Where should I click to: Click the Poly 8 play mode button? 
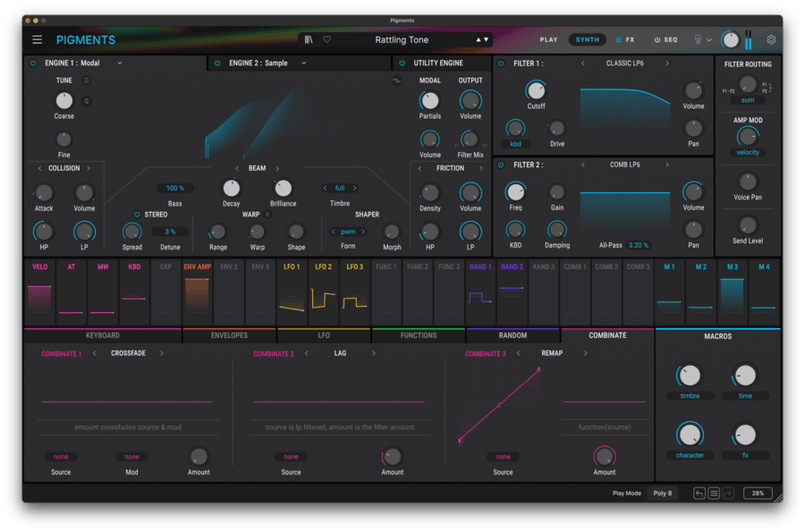[x=662, y=493]
